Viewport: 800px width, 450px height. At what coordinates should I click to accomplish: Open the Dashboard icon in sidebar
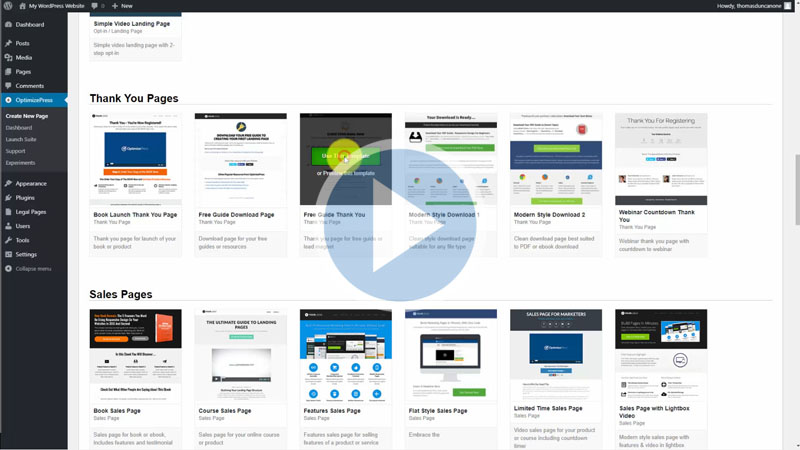[x=8, y=24]
